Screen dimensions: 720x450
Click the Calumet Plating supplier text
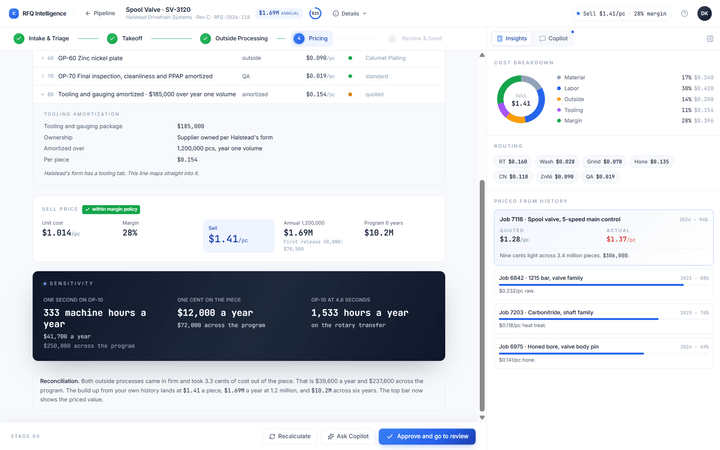[x=385, y=58]
